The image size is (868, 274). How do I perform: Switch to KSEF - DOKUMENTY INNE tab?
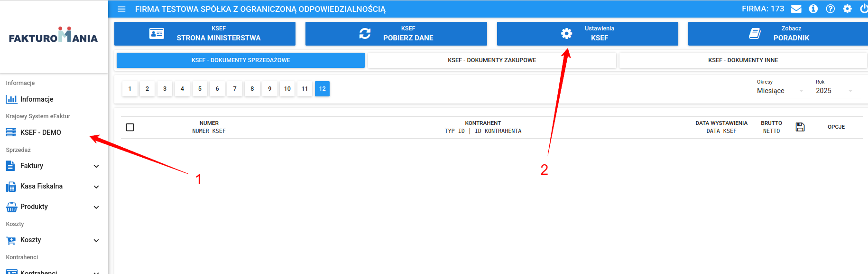coord(743,60)
